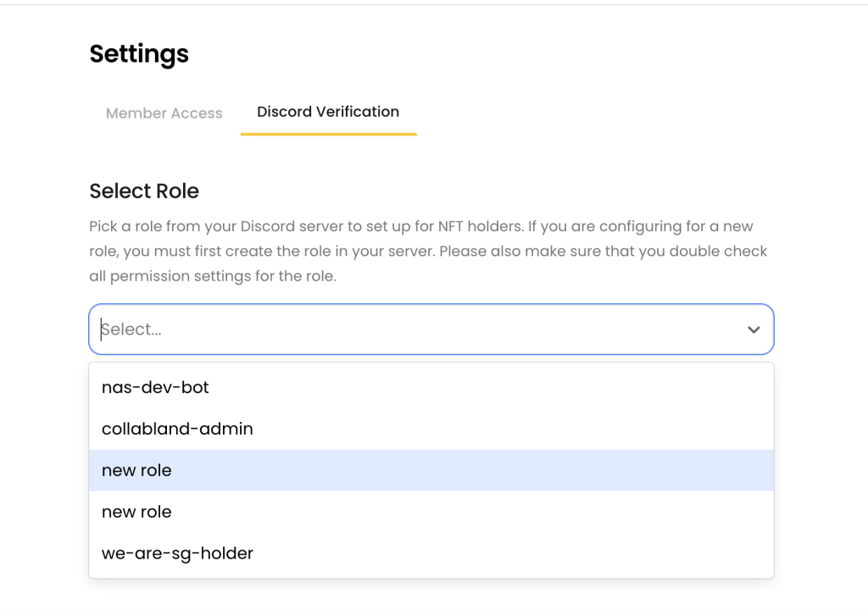Open the Discord Verification tab
The height and width of the screenshot is (616, 868).
coord(328,111)
